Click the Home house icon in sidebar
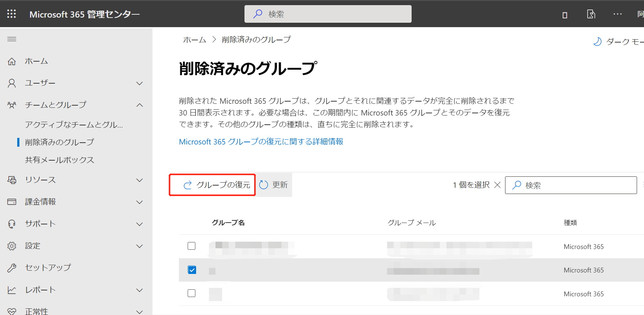Screen dimensions: 644x315 [x=12, y=61]
